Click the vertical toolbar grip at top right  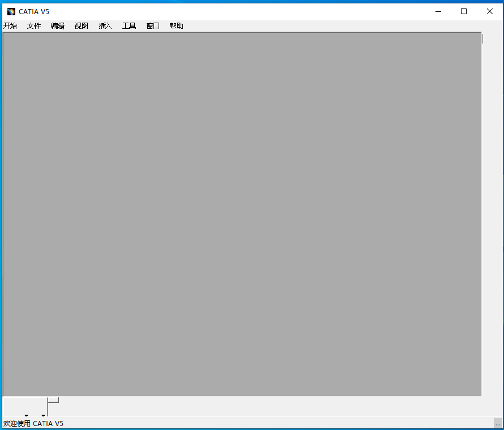coord(482,39)
